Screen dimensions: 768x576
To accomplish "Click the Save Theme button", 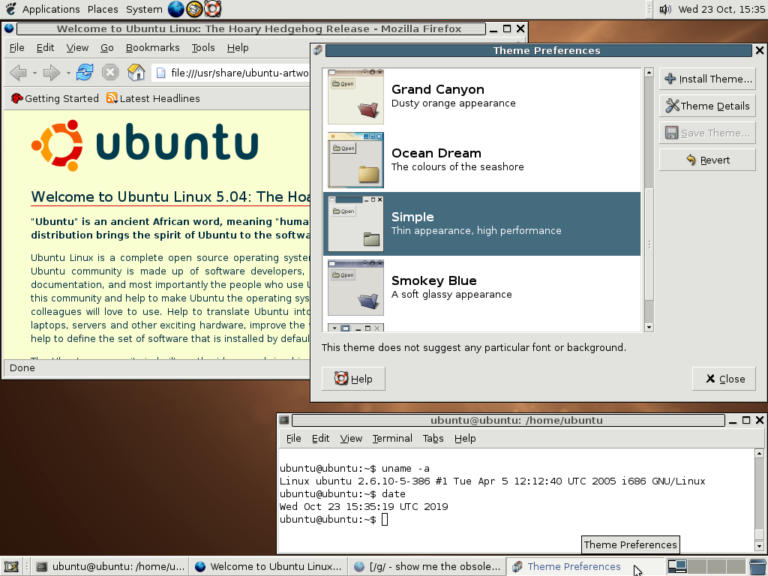I will (707, 133).
